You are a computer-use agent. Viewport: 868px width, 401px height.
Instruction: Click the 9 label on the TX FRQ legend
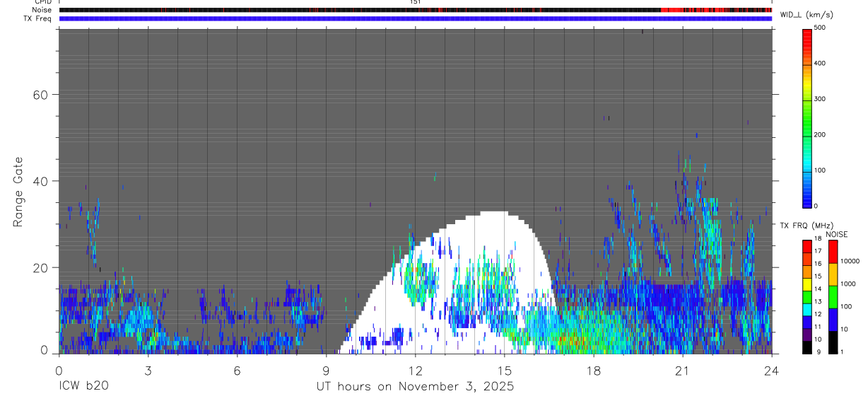(x=817, y=351)
